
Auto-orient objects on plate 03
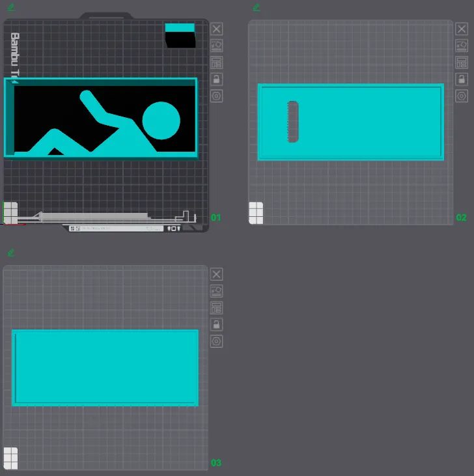(216, 291)
